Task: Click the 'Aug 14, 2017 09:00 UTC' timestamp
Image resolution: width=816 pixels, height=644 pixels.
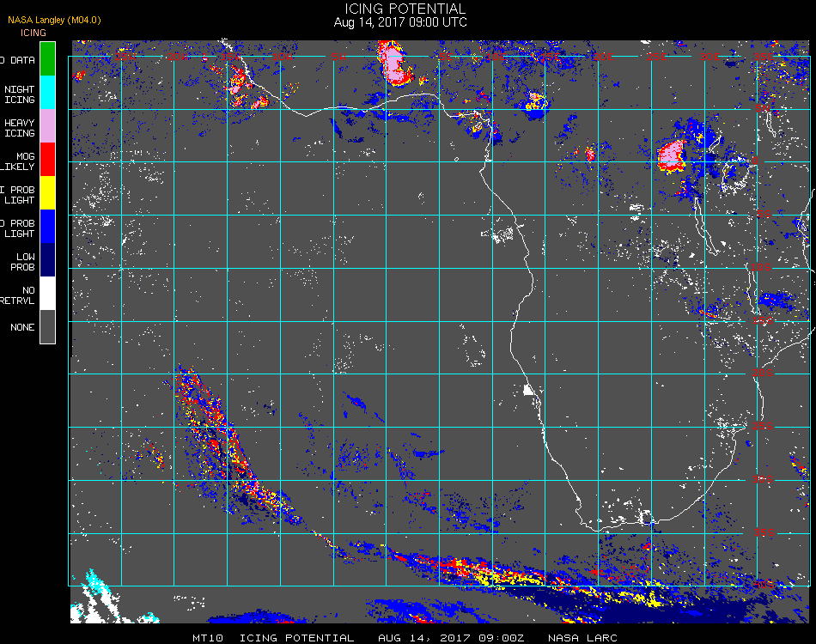Action: click(400, 22)
